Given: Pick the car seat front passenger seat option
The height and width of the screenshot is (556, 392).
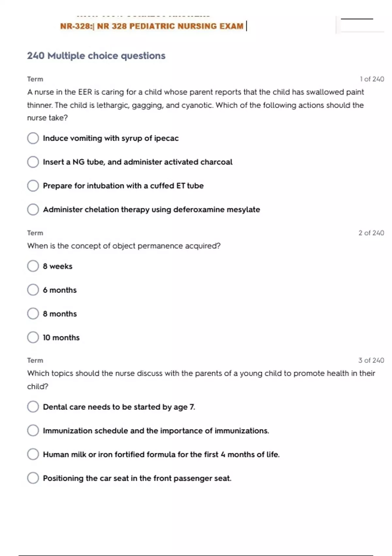Looking at the screenshot, I should (x=33, y=478).
